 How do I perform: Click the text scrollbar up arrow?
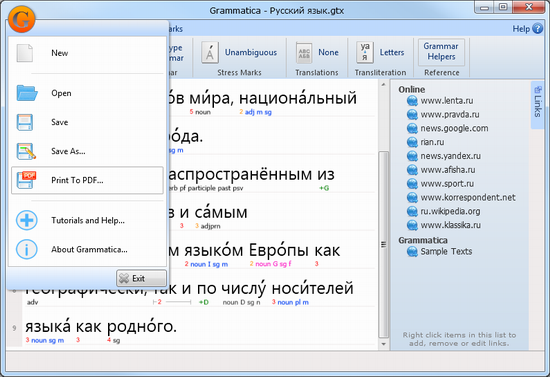tap(383, 85)
